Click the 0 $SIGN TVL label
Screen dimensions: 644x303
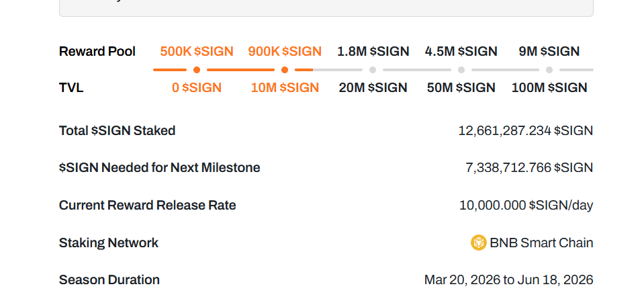[197, 87]
